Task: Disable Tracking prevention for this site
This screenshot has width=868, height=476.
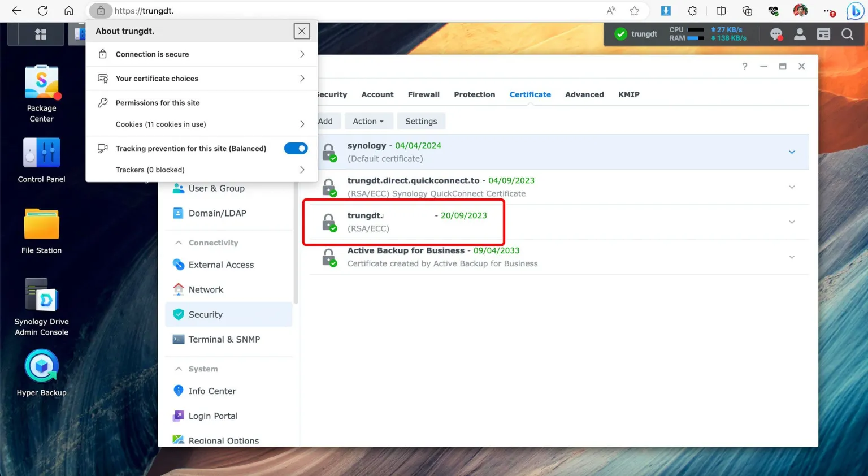Action: pos(296,148)
